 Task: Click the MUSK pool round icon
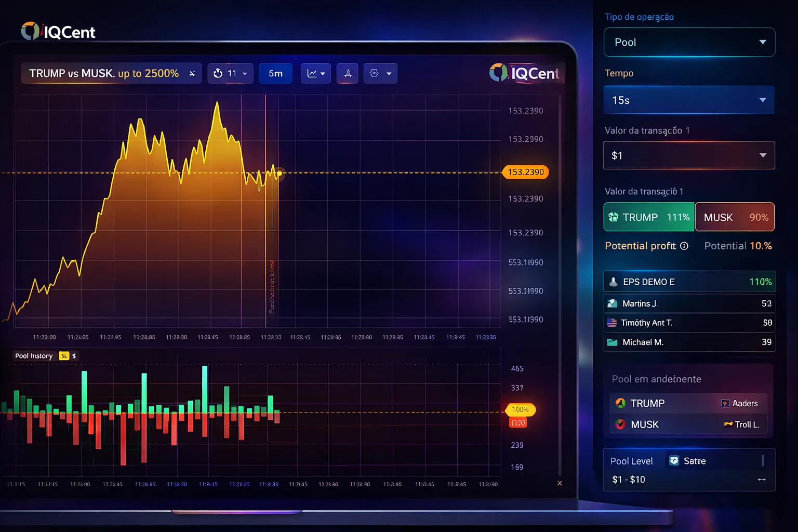pos(620,424)
